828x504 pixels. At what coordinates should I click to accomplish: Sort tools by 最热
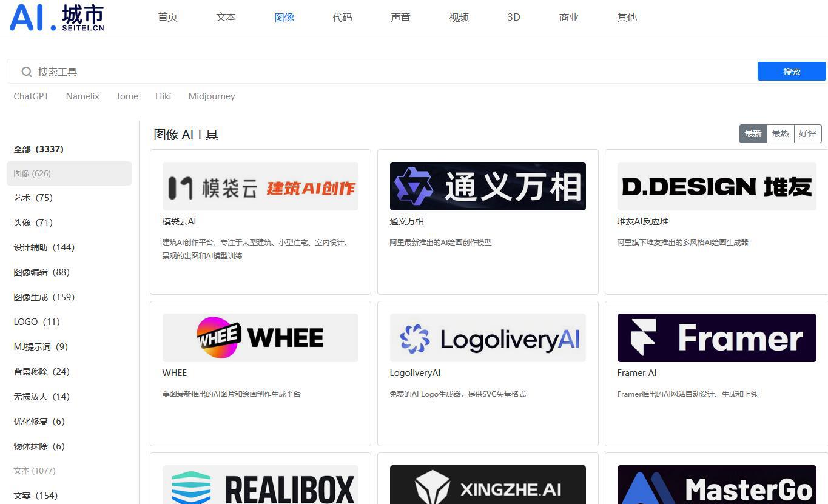[780, 133]
